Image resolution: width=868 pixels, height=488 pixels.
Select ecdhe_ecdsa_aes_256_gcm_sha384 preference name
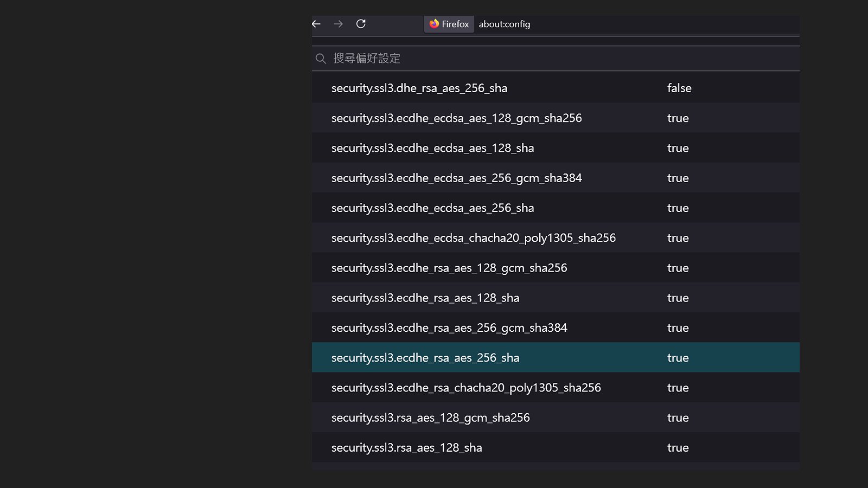(x=456, y=178)
